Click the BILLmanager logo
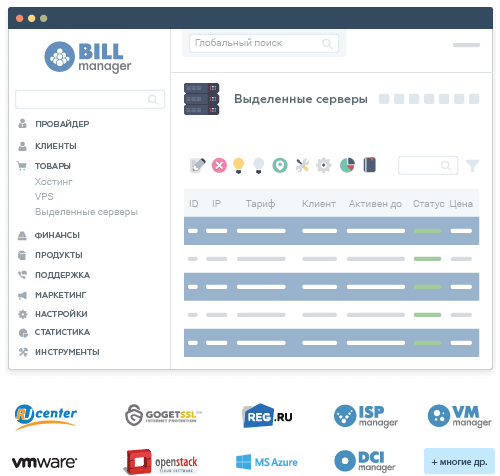This screenshot has height=476, width=500. click(x=88, y=57)
